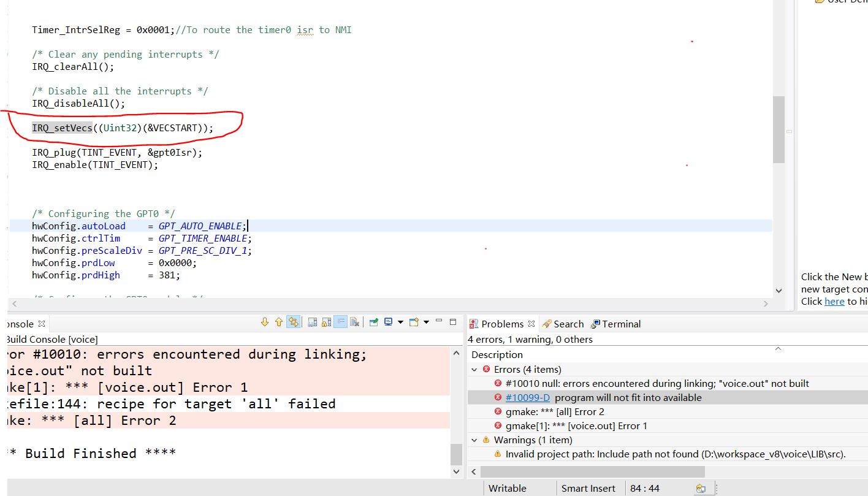Click the hwConfig.preScaleDiv assignment line
The width and height of the screenshot is (868, 496).
[142, 250]
